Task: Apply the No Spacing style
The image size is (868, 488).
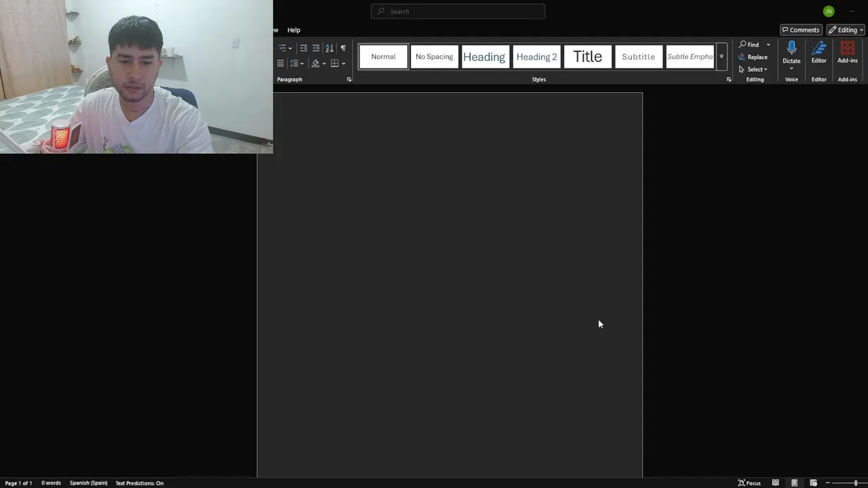Action: 434,57
